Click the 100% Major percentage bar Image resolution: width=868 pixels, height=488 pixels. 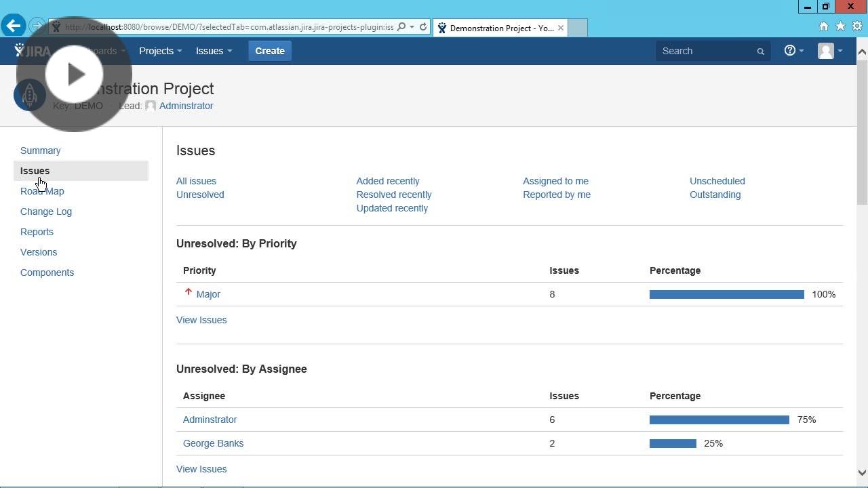(x=727, y=294)
